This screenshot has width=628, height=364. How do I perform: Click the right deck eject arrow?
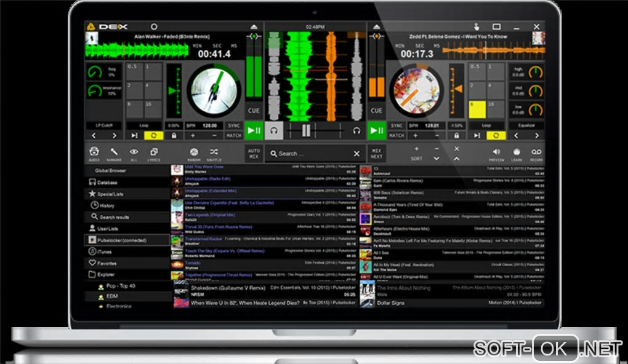pyautogui.click(x=376, y=27)
